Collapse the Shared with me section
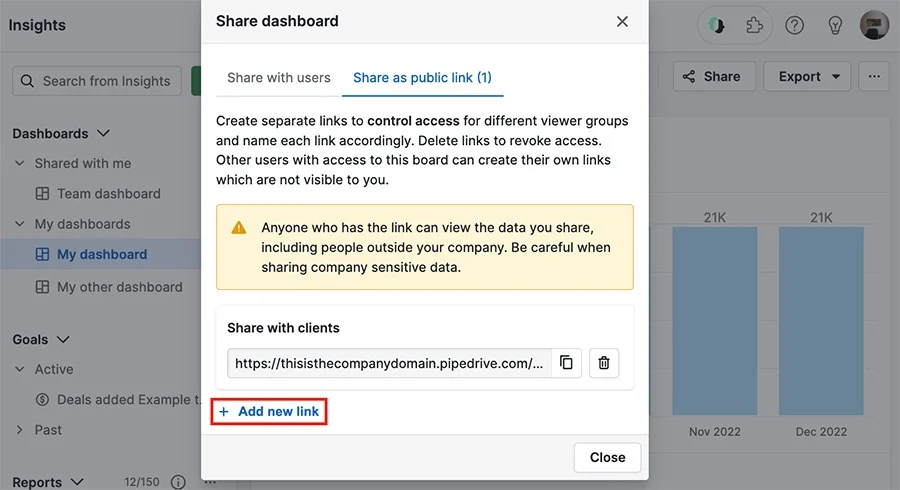Screen dimensions: 900x490 tap(20, 164)
